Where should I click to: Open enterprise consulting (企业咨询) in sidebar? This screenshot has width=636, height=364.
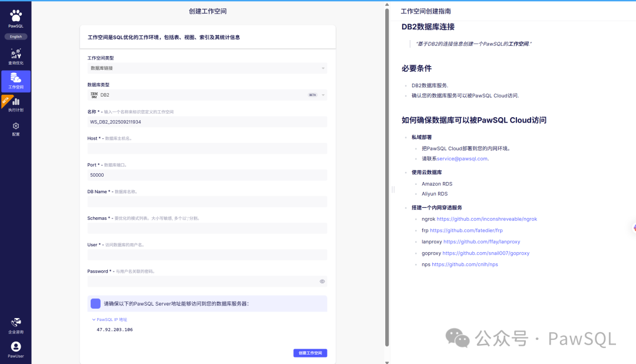click(16, 326)
